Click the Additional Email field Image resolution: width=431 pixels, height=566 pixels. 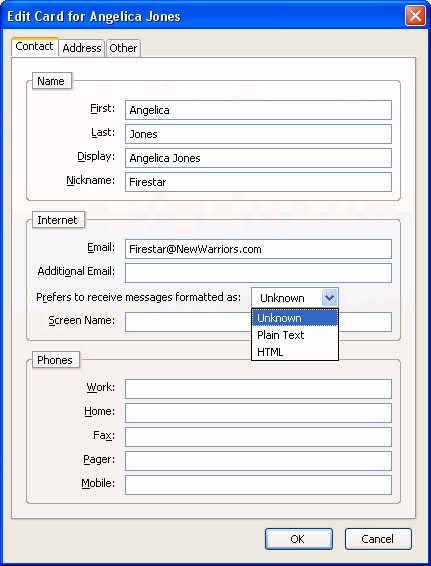tap(258, 273)
